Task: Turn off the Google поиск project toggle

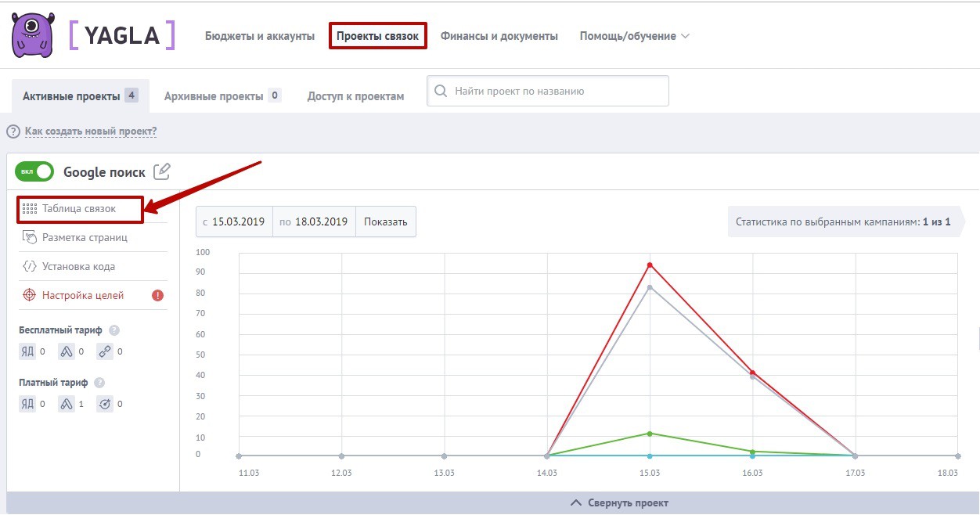Action: pyautogui.click(x=34, y=171)
